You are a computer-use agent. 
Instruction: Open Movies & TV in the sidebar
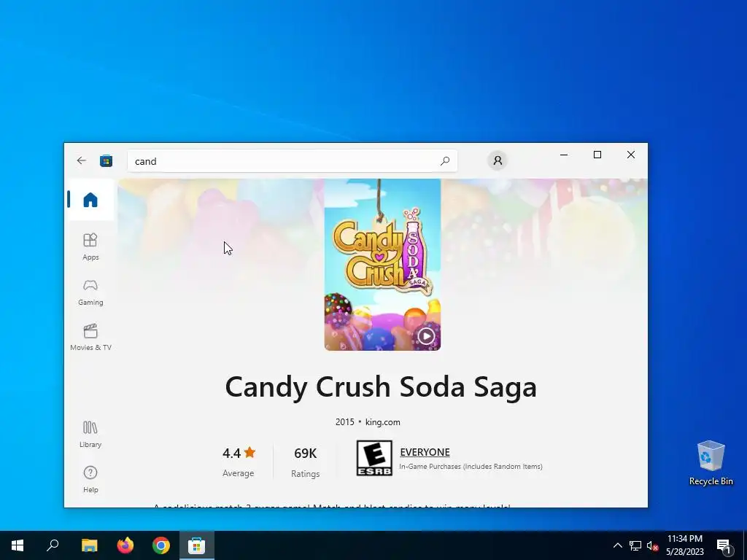click(90, 337)
